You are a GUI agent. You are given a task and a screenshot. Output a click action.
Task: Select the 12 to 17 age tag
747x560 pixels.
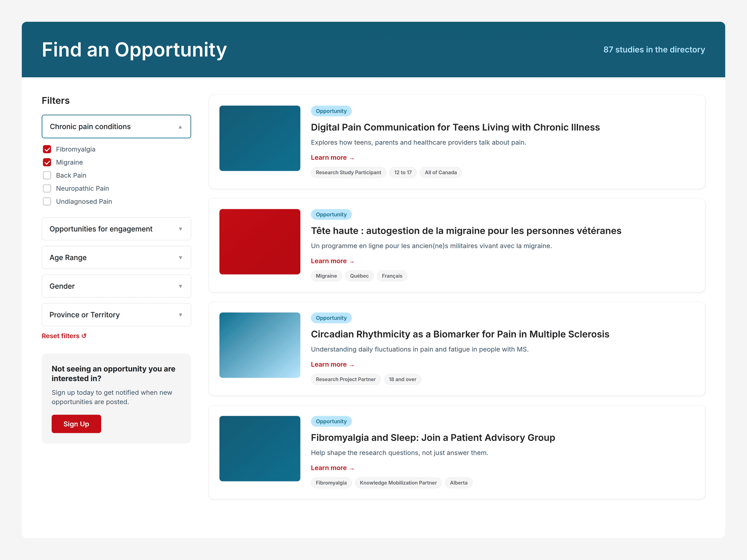pos(403,172)
